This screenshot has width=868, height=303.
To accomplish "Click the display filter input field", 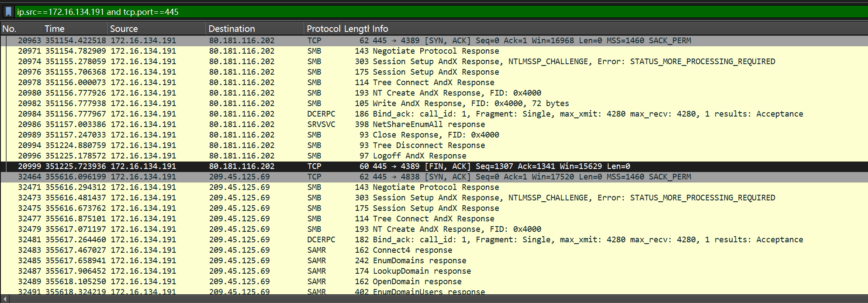I will point(441,12).
